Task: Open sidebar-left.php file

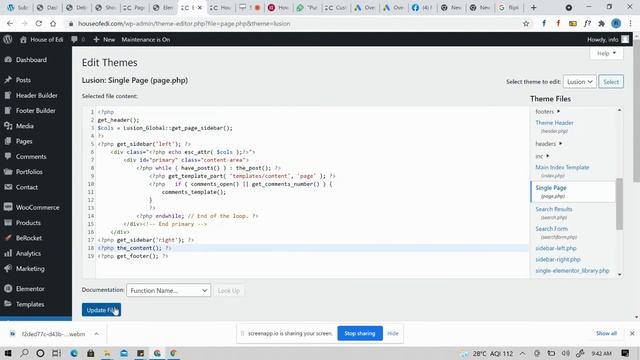Action: pyautogui.click(x=556, y=248)
